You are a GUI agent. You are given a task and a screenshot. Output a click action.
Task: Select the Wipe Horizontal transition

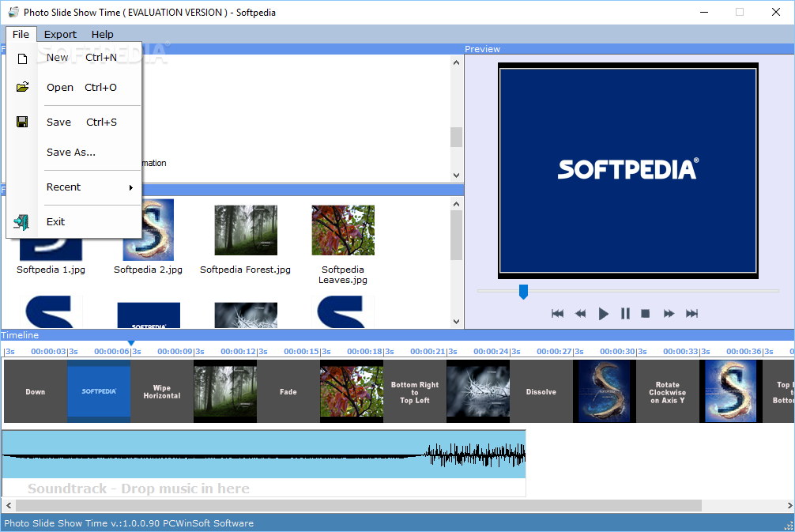point(162,391)
